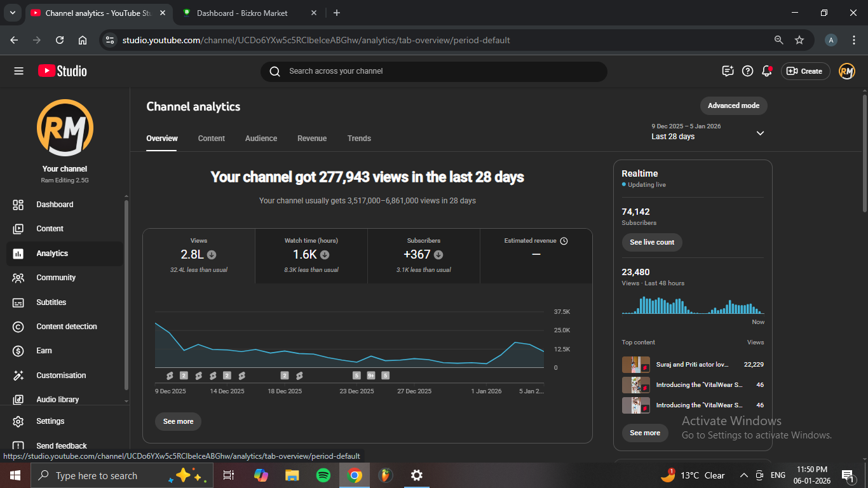Switch to the Revenue analytics tab

coord(312,139)
